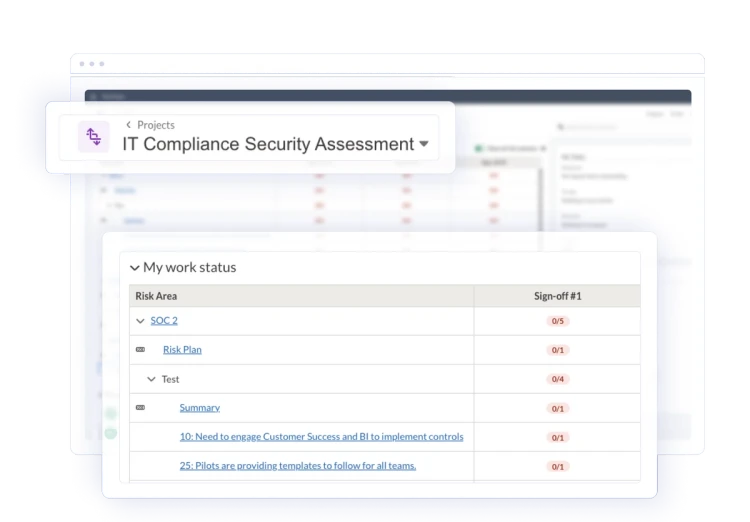
Task: Open the SOC 2 link
Action: click(164, 321)
